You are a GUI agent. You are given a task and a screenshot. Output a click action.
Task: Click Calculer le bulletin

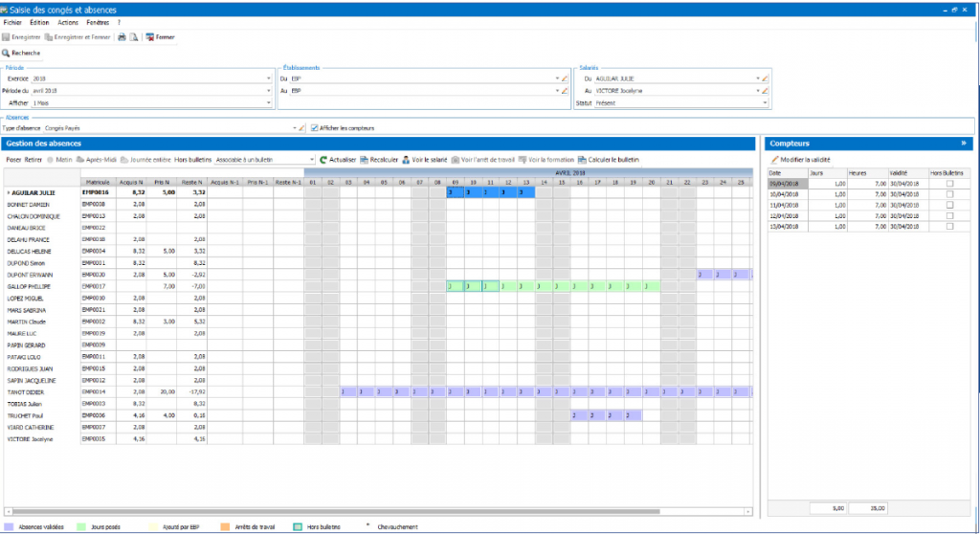[609, 160]
